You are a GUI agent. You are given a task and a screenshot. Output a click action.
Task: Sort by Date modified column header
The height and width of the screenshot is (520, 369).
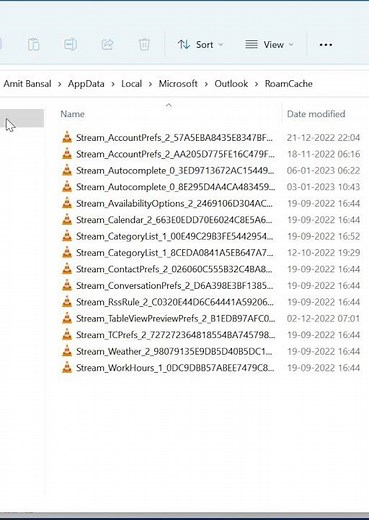pyautogui.click(x=316, y=114)
